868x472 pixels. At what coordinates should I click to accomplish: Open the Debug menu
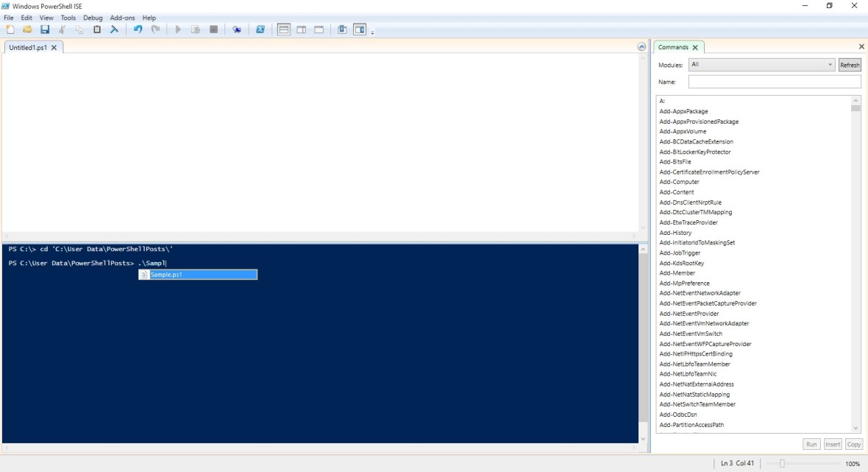coord(93,18)
